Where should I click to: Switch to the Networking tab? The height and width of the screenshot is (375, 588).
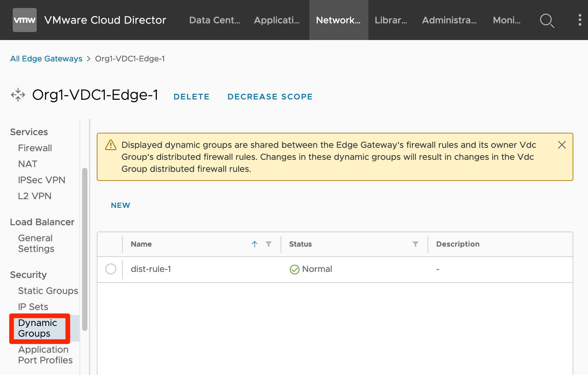(338, 20)
